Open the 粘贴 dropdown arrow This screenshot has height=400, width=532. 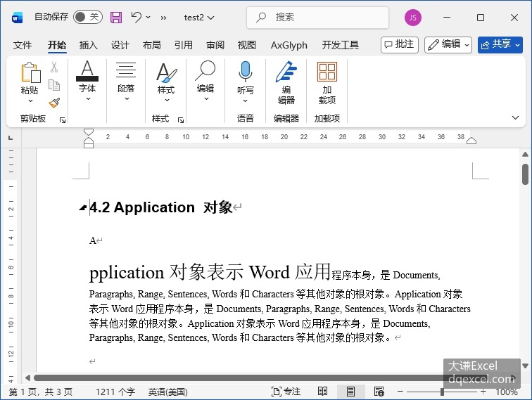(30, 101)
